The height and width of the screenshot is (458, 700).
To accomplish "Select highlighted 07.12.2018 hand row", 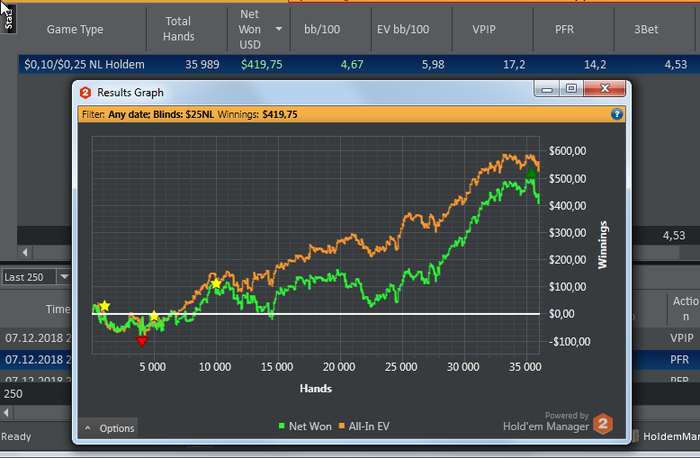I will pos(36,359).
